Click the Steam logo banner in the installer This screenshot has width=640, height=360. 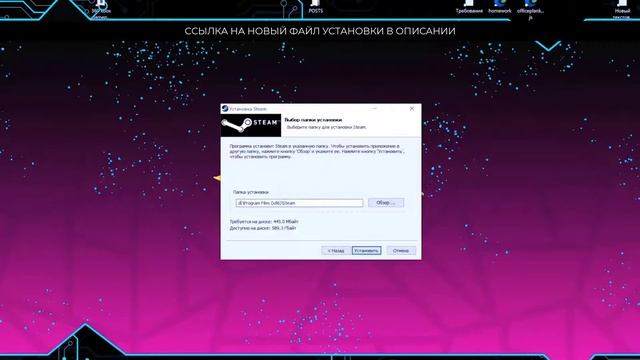[251, 125]
